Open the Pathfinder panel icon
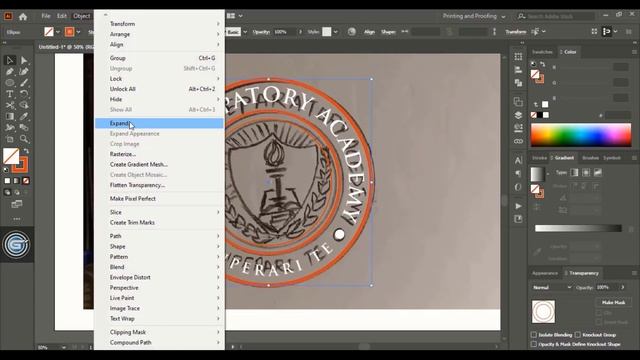The width and height of the screenshot is (640, 360). click(518, 83)
